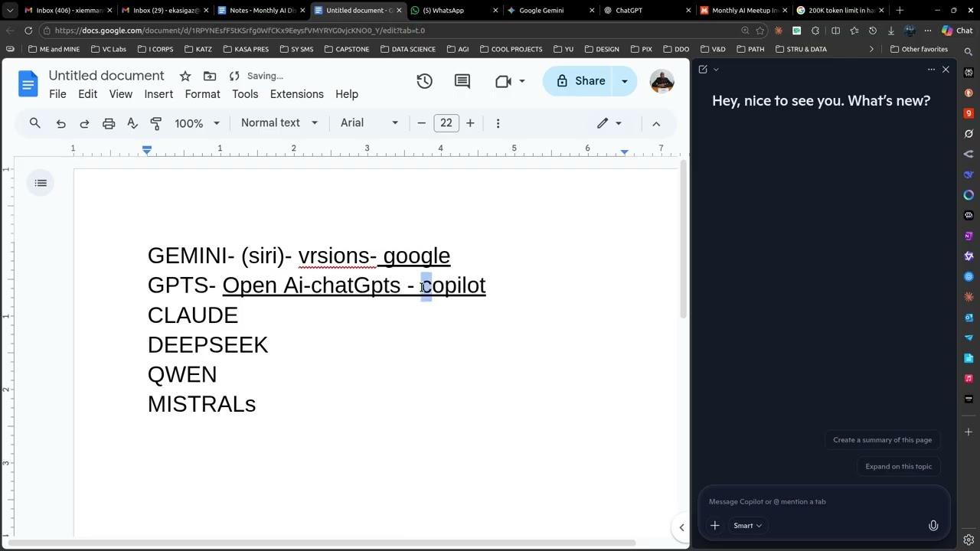Start a new Copilot chat
This screenshot has height=551, width=980.
click(703, 70)
